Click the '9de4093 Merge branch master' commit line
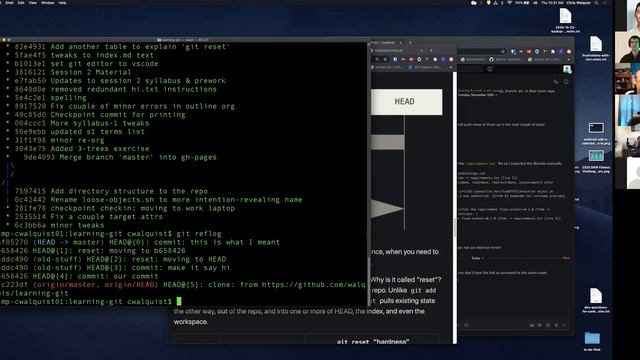 click(120, 157)
